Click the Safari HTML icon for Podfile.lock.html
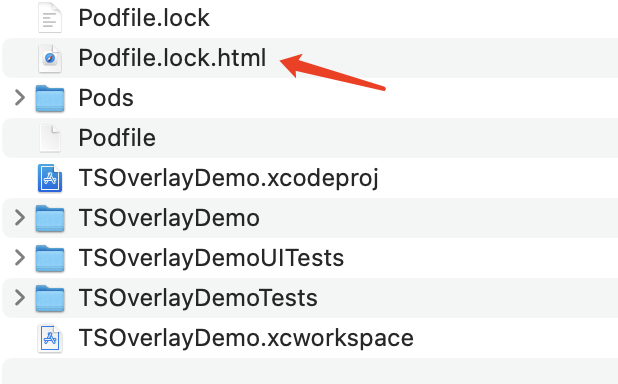 (x=50, y=58)
